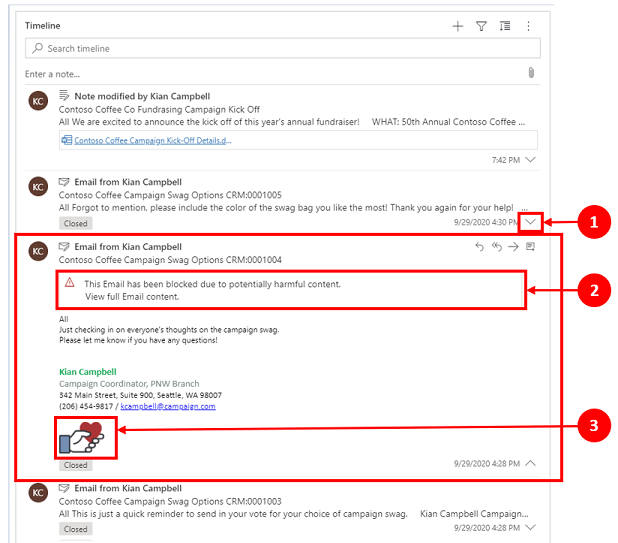Click subject 'Contoso Coffee Co Fundrasing Campaign Kick Off'
The height and width of the screenshot is (543, 618).
(x=159, y=110)
